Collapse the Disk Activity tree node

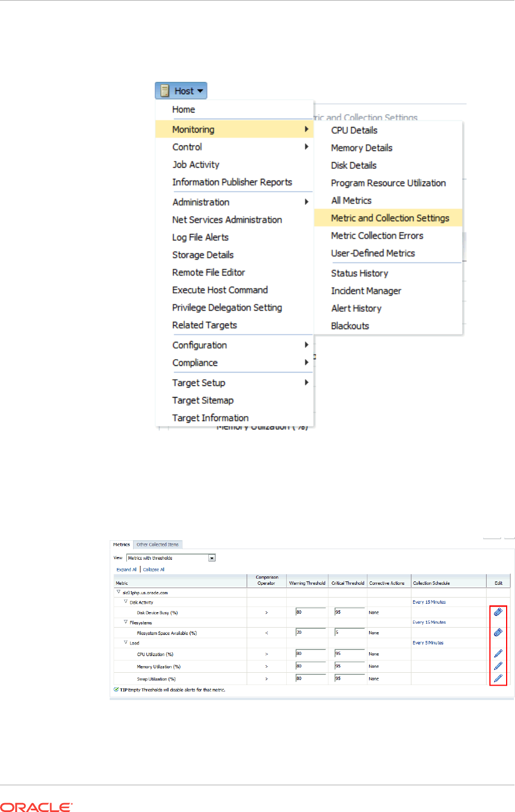coord(126,601)
